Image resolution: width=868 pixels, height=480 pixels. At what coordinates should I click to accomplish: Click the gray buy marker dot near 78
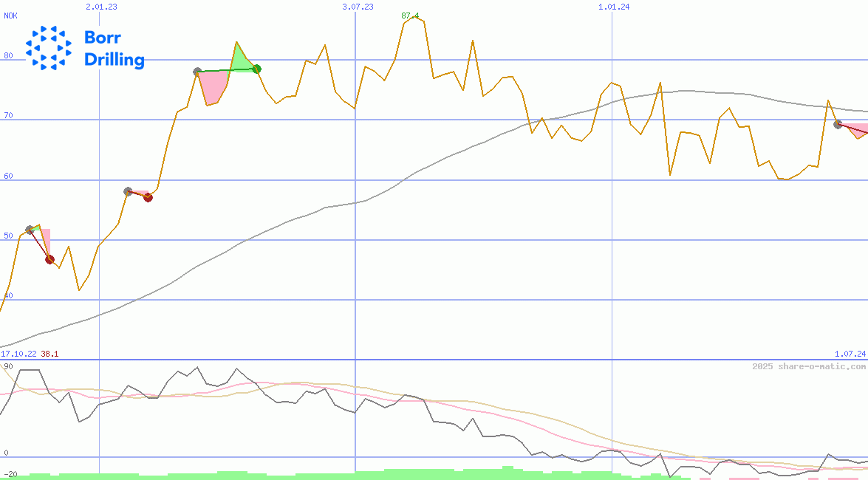(x=197, y=72)
